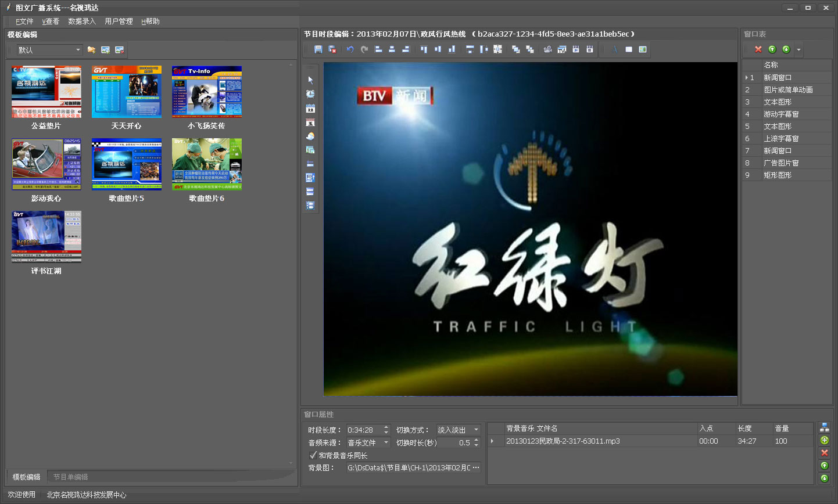The width and height of the screenshot is (838, 504).
Task: Select the weather window tool
Action: coord(310,136)
